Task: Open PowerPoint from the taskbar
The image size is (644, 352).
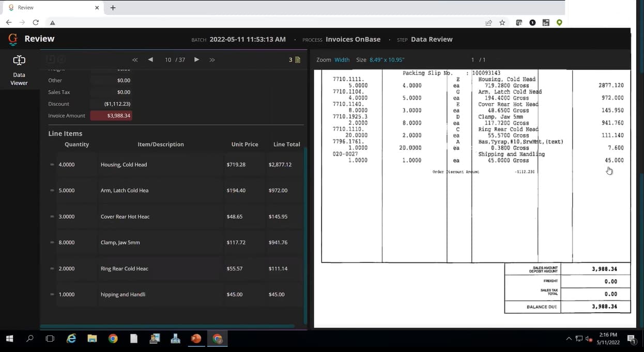Action: [196, 339]
